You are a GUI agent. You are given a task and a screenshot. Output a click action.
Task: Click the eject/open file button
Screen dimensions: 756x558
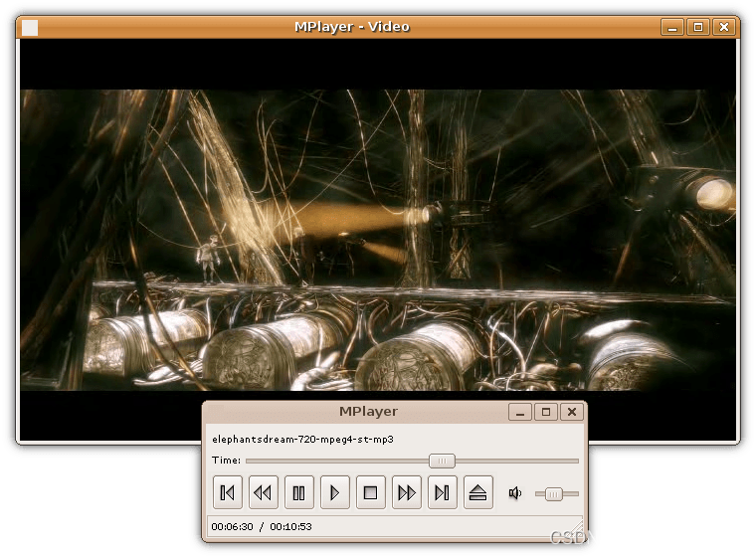coord(477,492)
